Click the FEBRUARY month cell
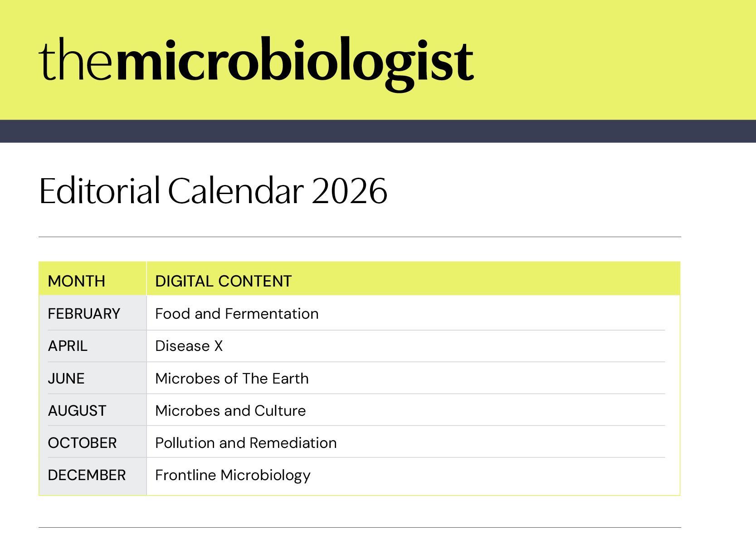The height and width of the screenshot is (559, 756). coord(84,314)
